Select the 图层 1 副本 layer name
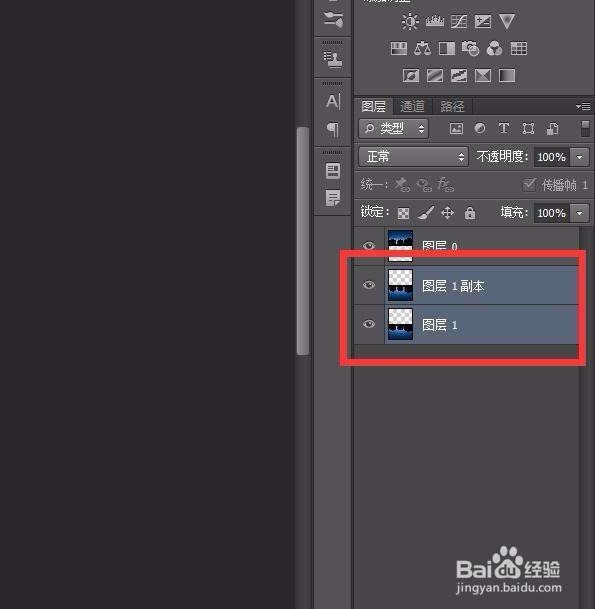 click(x=453, y=286)
